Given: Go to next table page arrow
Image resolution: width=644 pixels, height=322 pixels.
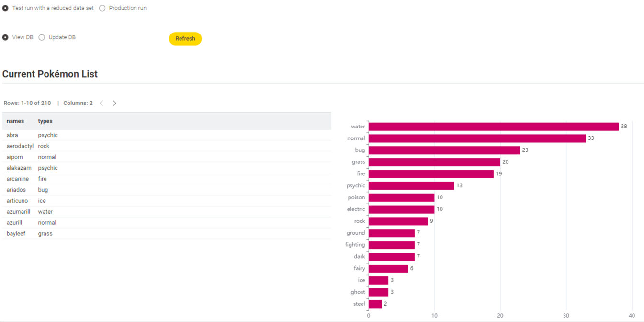Looking at the screenshot, I should [114, 103].
